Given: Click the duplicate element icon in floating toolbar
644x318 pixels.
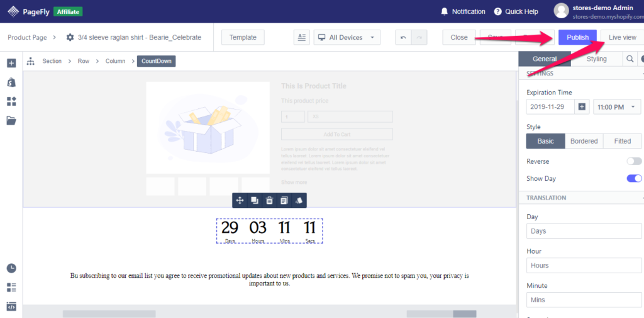Looking at the screenshot, I should point(254,200).
